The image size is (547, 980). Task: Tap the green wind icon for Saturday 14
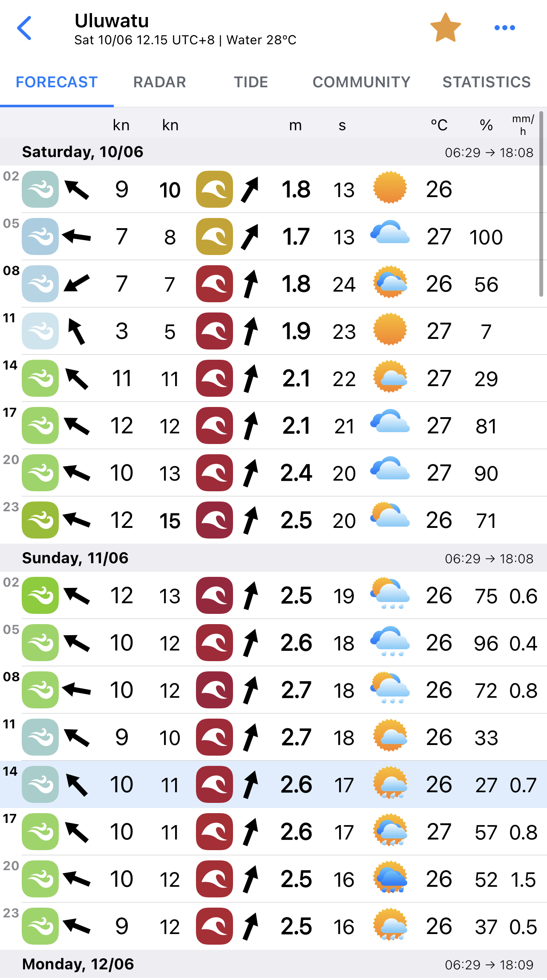click(x=40, y=378)
